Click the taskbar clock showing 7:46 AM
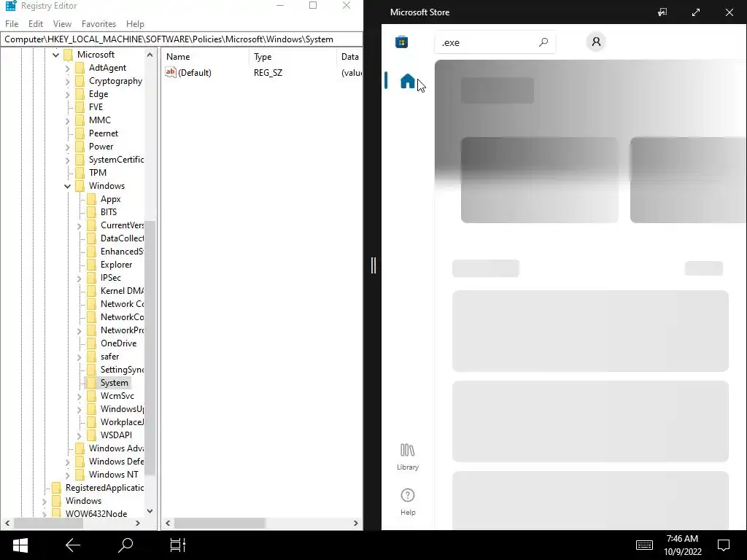The height and width of the screenshot is (560, 747). [682, 545]
